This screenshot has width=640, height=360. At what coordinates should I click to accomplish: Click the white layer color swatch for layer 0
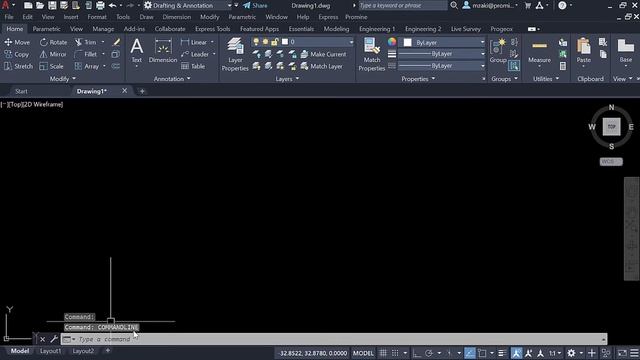[285, 42]
